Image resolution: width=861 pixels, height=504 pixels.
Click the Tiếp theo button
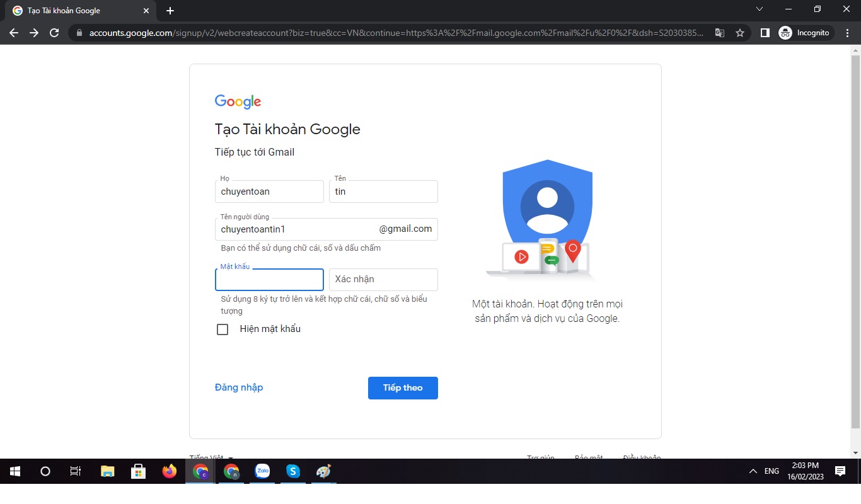pos(403,388)
